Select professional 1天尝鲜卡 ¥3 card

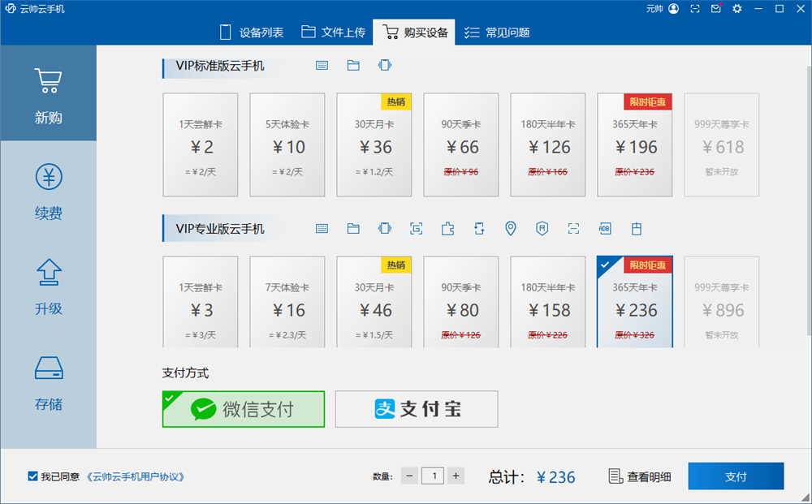tap(201, 302)
